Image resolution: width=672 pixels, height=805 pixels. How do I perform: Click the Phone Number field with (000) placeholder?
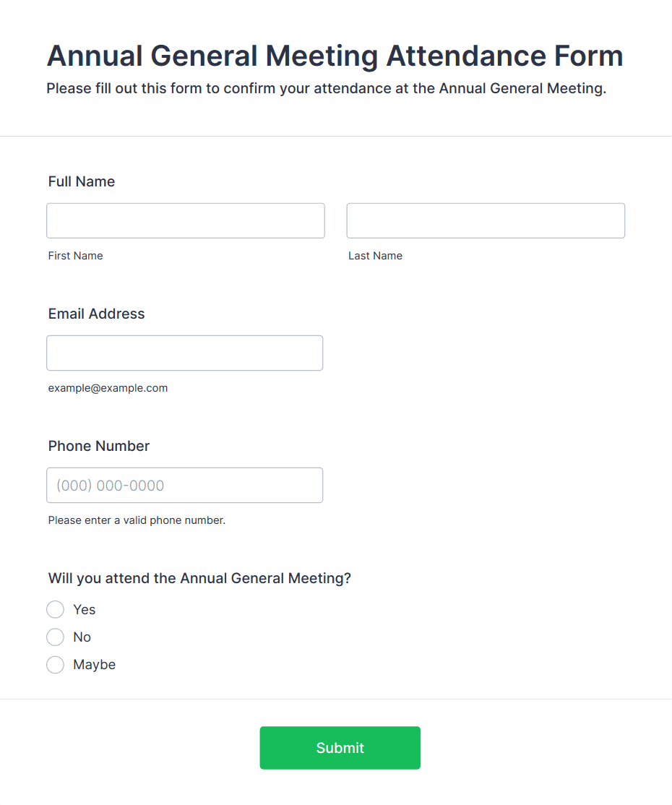(185, 485)
